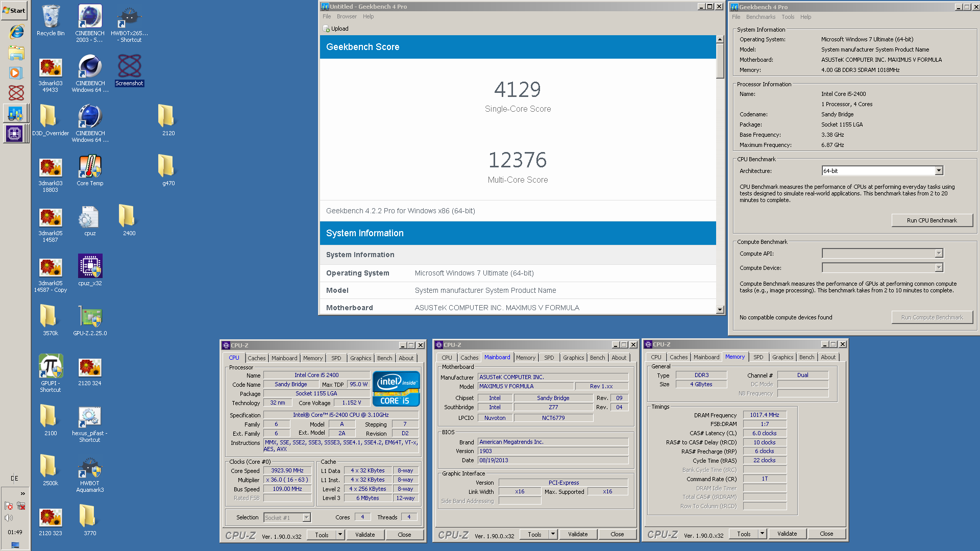Open the 2400 folder on desktop
Image resolution: width=980 pixels, height=551 pixels.
pyautogui.click(x=129, y=220)
